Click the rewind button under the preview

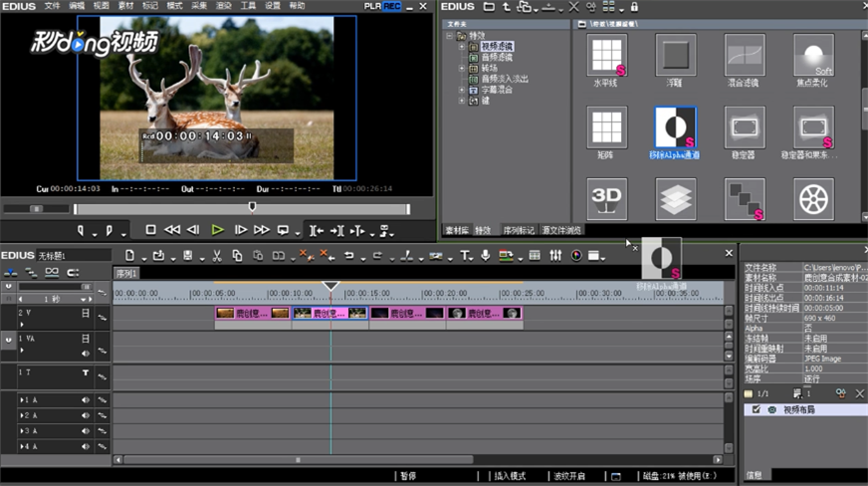[x=172, y=230]
